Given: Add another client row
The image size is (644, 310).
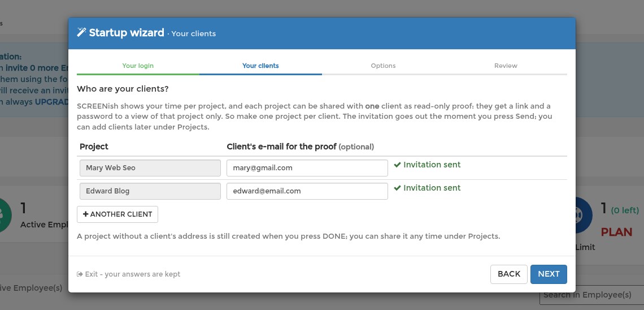Looking at the screenshot, I should click(118, 214).
